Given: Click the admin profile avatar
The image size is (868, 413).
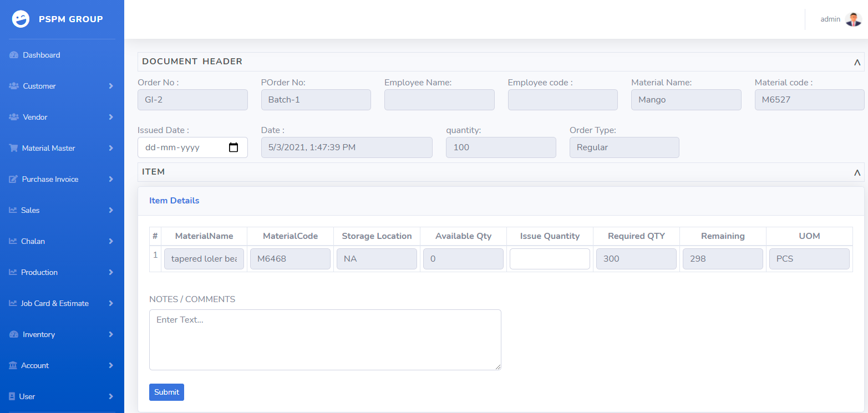Looking at the screenshot, I should click(854, 19).
